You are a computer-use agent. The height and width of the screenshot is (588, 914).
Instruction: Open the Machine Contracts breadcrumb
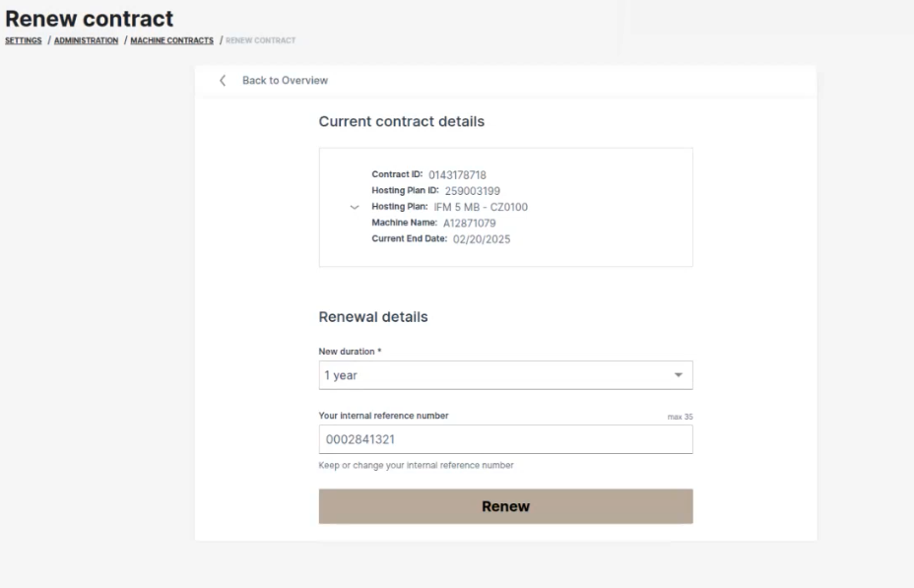coord(171,40)
